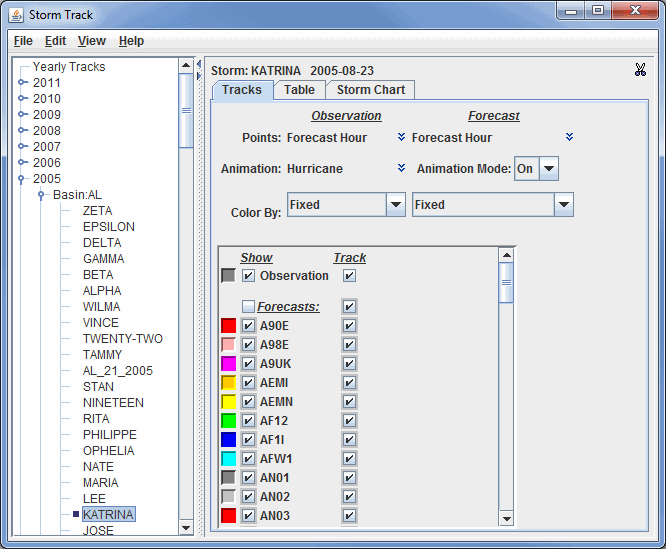Screen dimensions: 666x549
Task: Open the Edit menu
Action: click(55, 41)
